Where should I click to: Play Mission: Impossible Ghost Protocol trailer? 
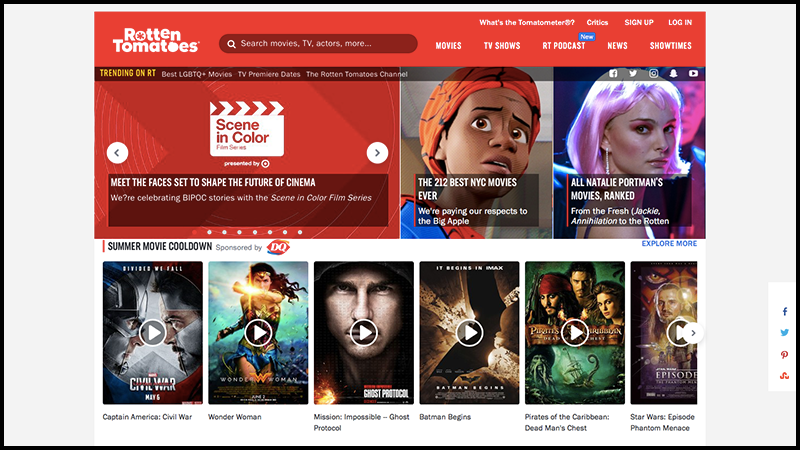click(364, 333)
